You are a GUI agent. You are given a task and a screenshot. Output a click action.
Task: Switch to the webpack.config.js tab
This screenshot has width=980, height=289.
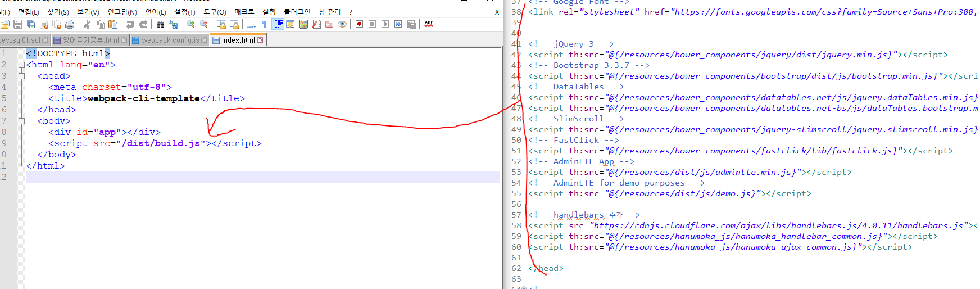[170, 40]
